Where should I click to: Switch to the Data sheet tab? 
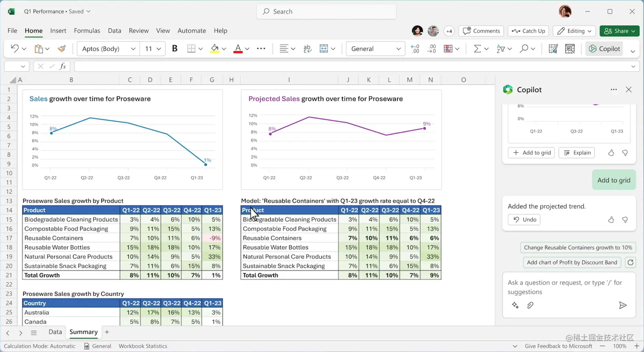coord(55,332)
